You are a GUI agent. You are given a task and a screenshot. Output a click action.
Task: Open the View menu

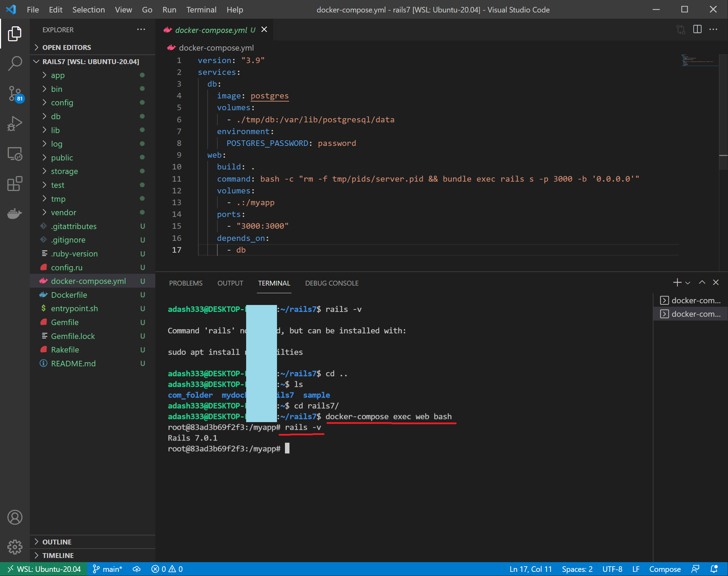click(x=123, y=10)
